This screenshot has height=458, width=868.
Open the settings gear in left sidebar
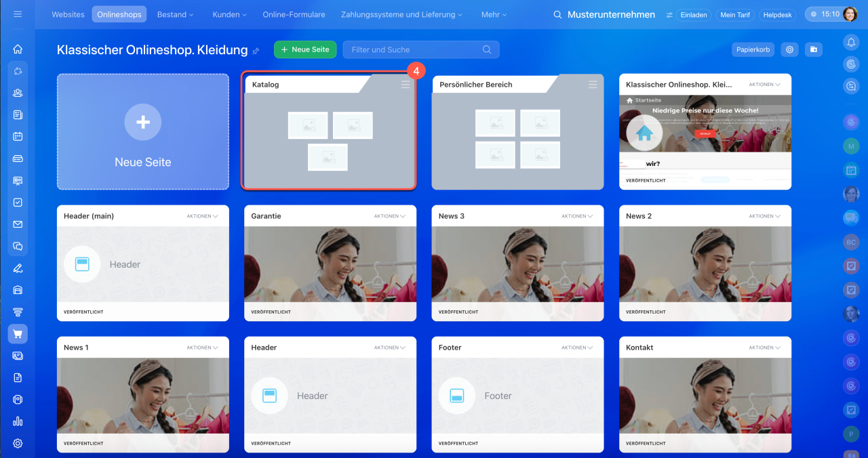[x=18, y=443]
